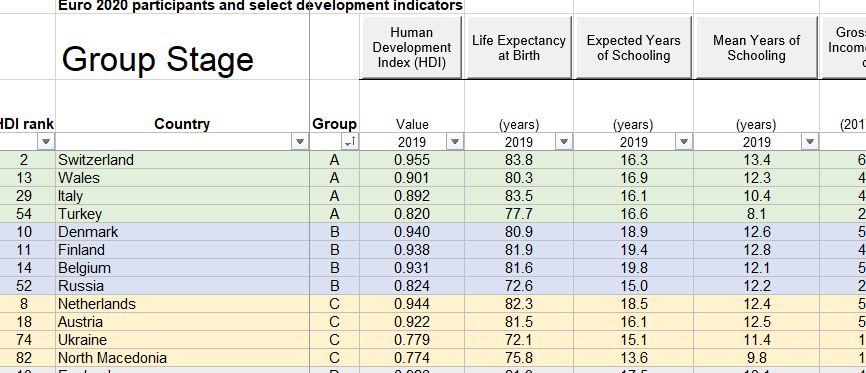The width and height of the screenshot is (866, 373).
Task: Select Turkey's mean schooling value 8.1
Action: [x=756, y=213]
